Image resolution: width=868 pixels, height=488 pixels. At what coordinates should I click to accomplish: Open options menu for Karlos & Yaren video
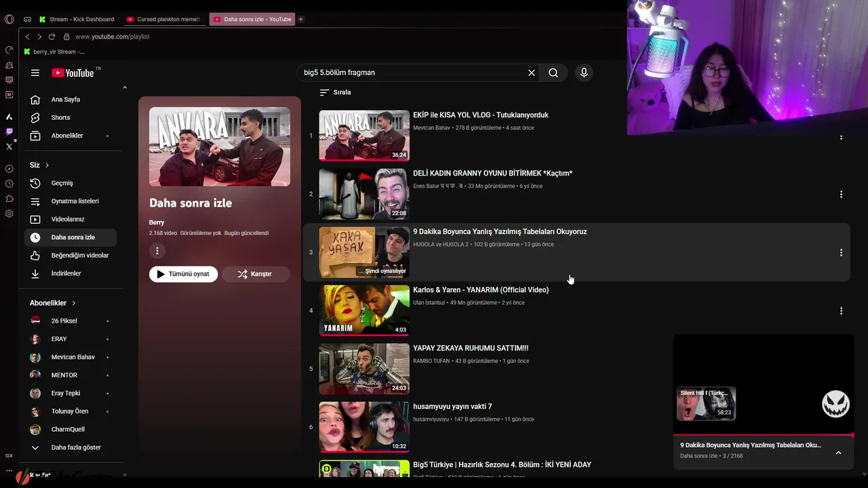[841, 310]
